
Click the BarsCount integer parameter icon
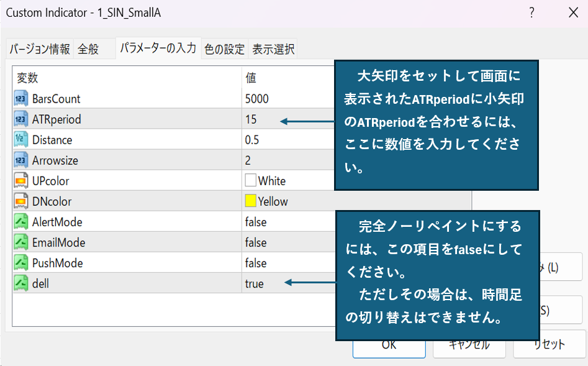(21, 99)
